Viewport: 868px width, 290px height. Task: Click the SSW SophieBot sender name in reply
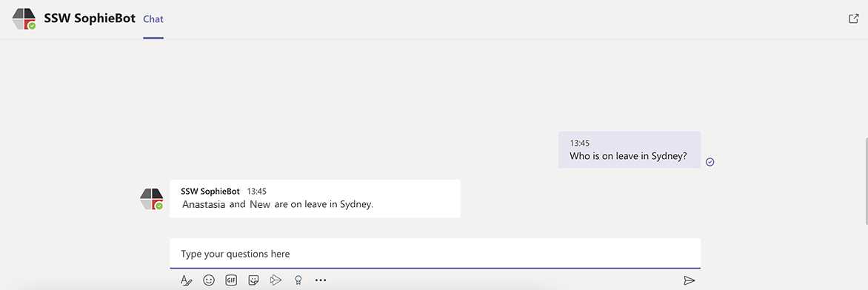tap(210, 192)
